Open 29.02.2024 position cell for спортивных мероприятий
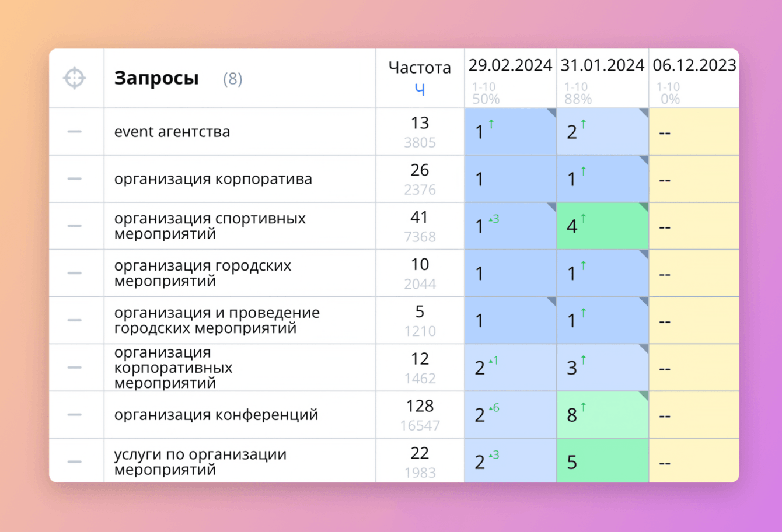This screenshot has width=782, height=532. [x=511, y=226]
